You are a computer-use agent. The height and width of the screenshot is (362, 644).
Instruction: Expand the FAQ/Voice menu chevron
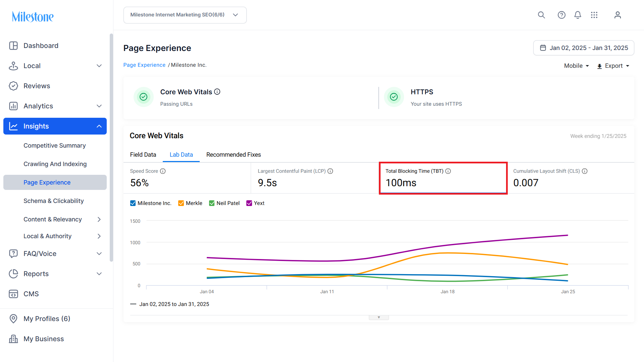tap(99, 254)
